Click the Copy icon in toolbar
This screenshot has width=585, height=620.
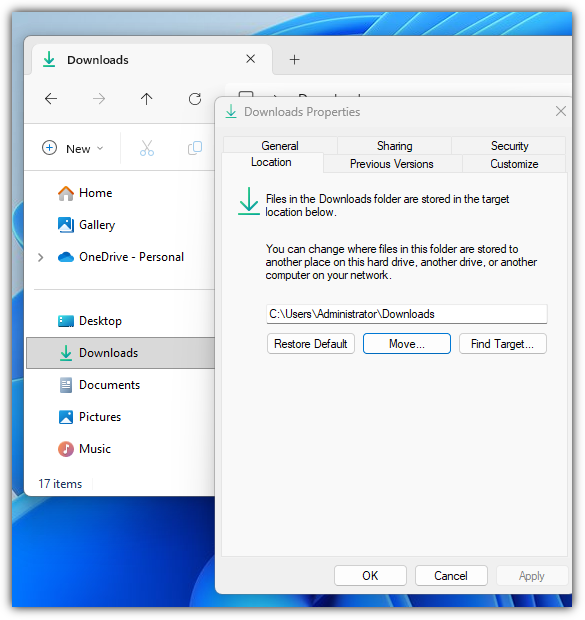click(x=195, y=148)
